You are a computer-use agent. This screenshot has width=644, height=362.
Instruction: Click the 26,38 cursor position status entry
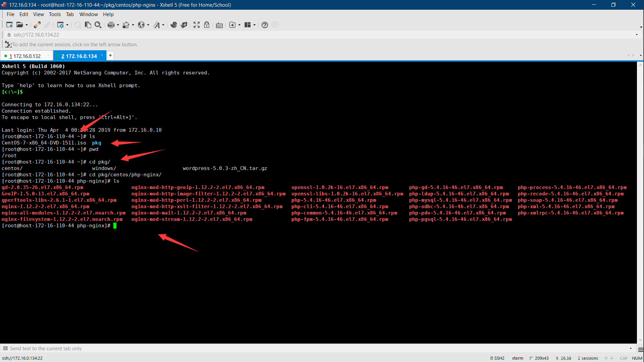(563, 358)
